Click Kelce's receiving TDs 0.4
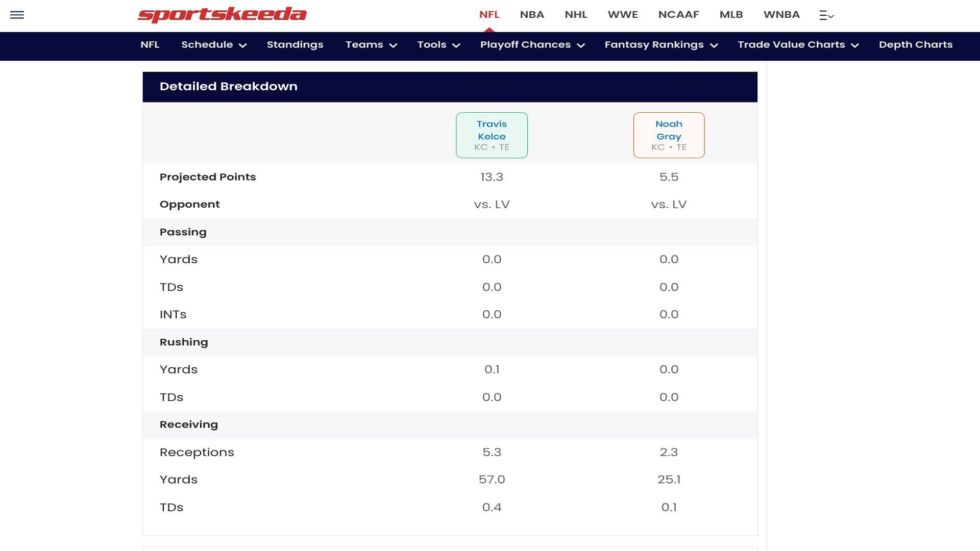Screen dimensions: 980x551 [492, 508]
